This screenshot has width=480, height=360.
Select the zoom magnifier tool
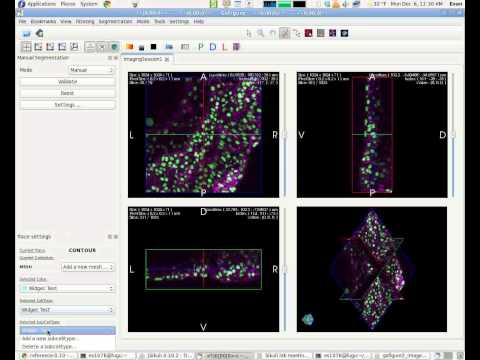[260, 33]
